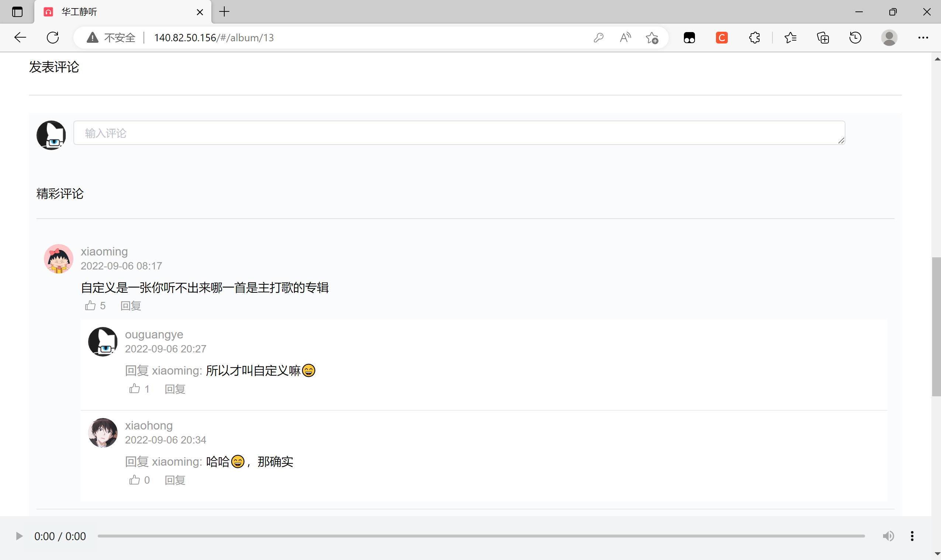The height and width of the screenshot is (560, 941).
Task: Open a new browser tab
Action: 224,12
